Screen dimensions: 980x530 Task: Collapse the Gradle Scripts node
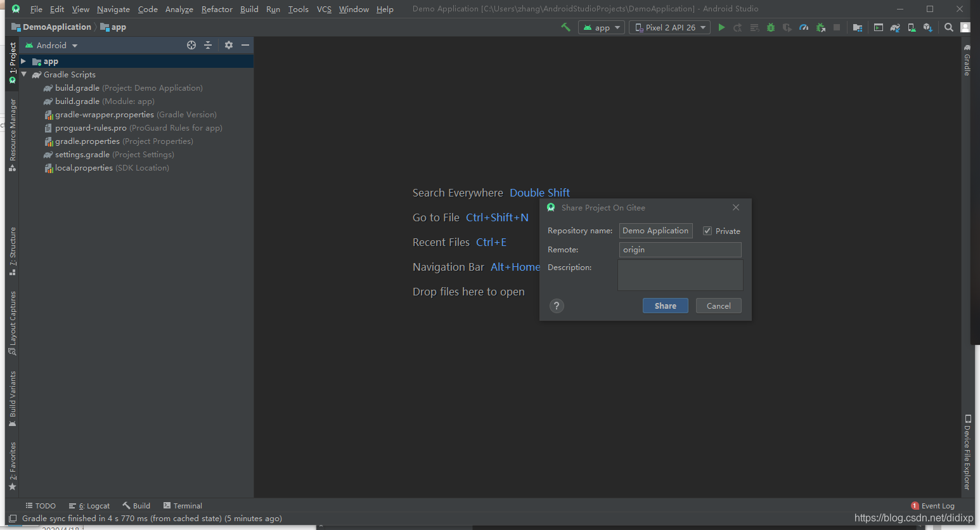click(x=24, y=74)
